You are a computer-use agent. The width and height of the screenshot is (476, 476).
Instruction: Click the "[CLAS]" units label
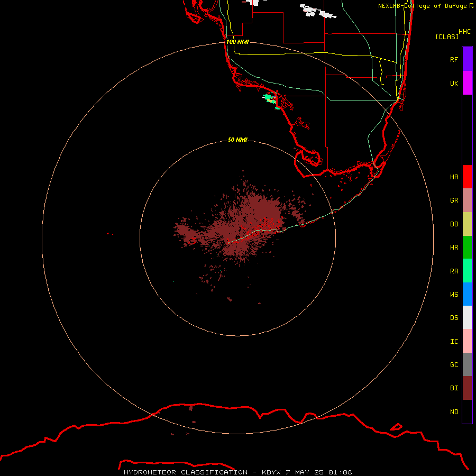click(447, 36)
